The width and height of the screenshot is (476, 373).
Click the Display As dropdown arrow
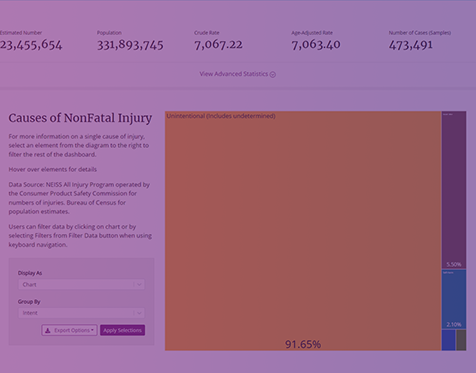(139, 284)
